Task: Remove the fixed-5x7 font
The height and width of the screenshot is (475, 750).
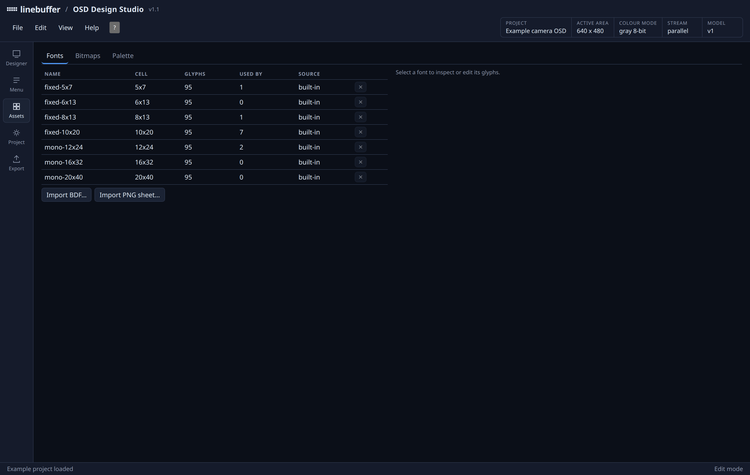Action: 361,87
